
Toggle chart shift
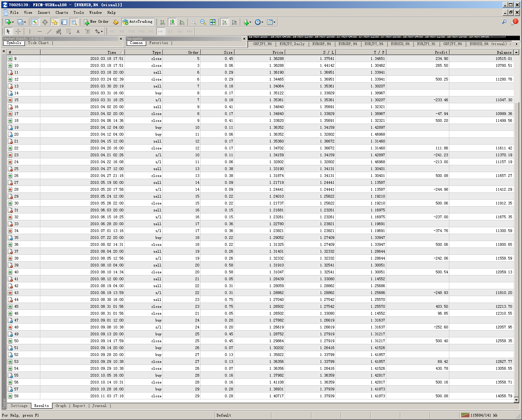[x=234, y=22]
